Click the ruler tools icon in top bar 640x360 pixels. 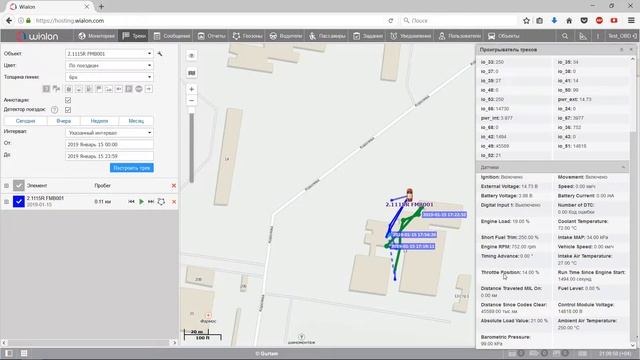[583, 36]
